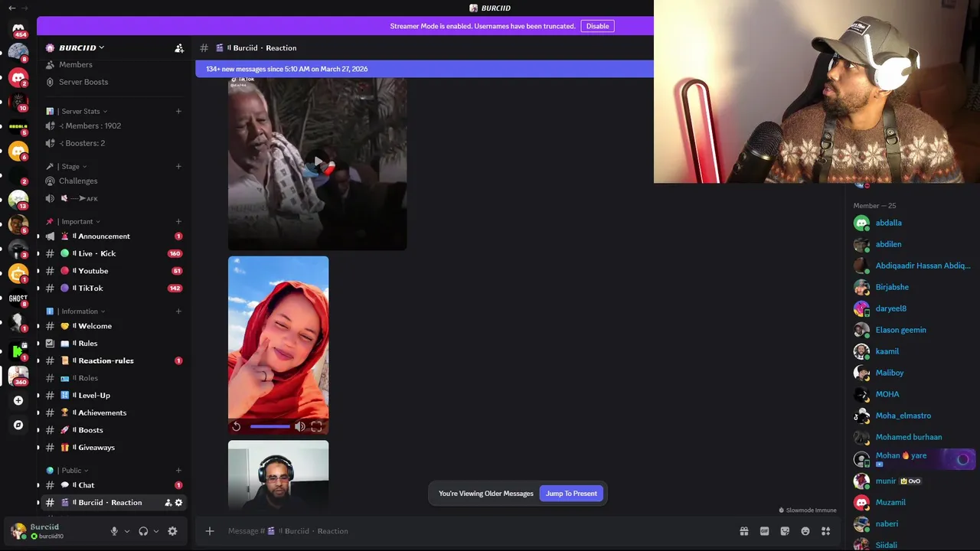
Task: Open apps icon in message bar
Action: pos(826,531)
